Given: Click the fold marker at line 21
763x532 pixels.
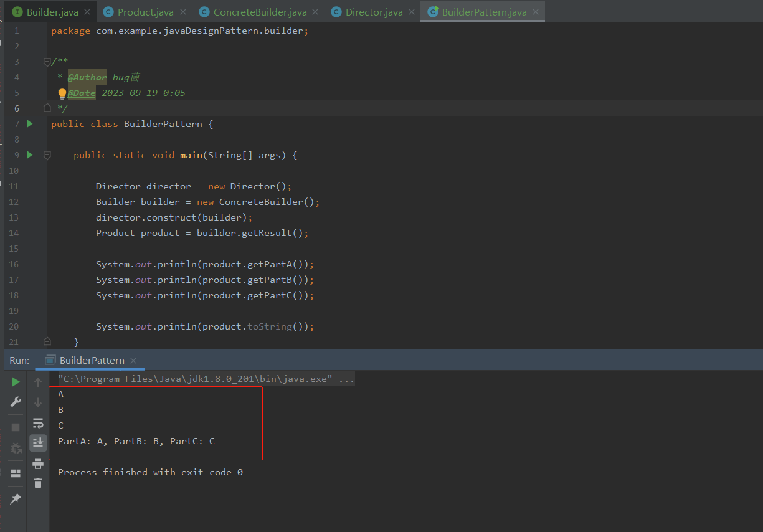Looking at the screenshot, I should (47, 341).
